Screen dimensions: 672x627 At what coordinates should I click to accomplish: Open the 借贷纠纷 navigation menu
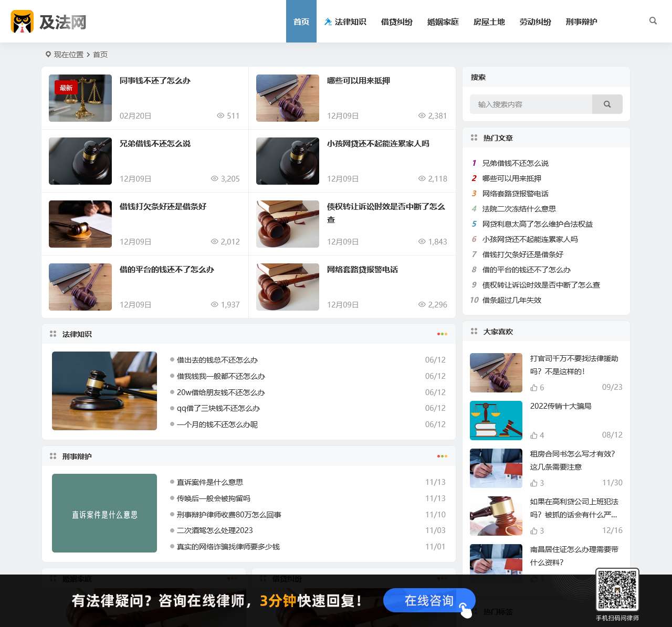click(397, 22)
